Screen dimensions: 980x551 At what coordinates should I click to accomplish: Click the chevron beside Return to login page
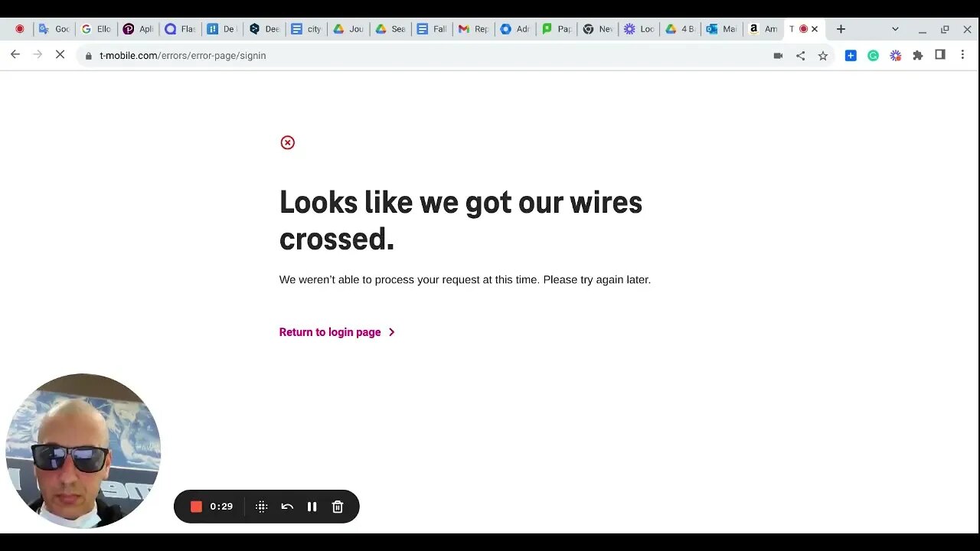click(x=391, y=332)
